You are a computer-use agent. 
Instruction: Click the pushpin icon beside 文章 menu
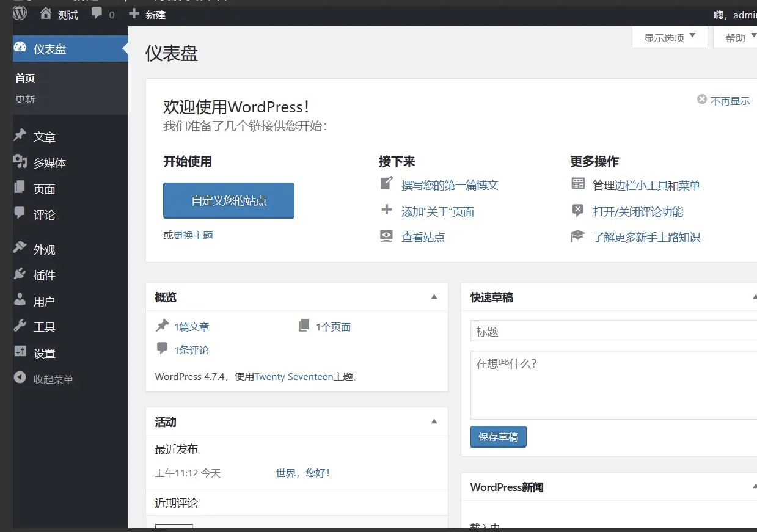[x=20, y=135]
